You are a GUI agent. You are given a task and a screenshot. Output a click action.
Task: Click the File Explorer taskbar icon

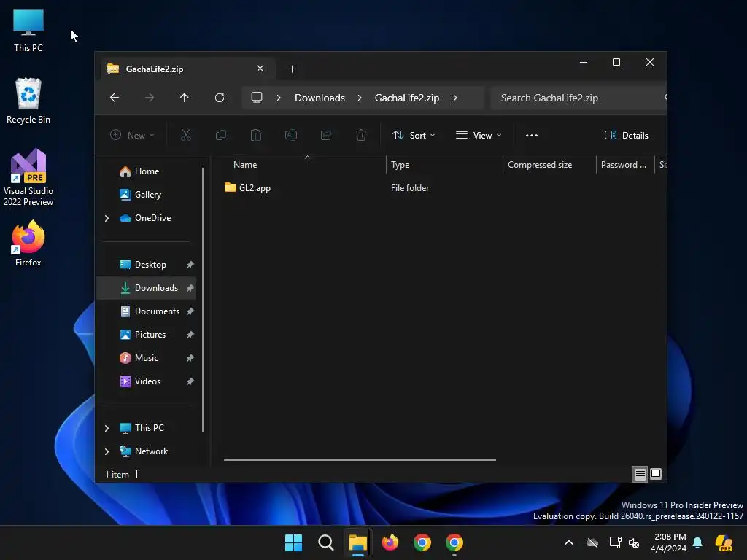[x=357, y=542]
